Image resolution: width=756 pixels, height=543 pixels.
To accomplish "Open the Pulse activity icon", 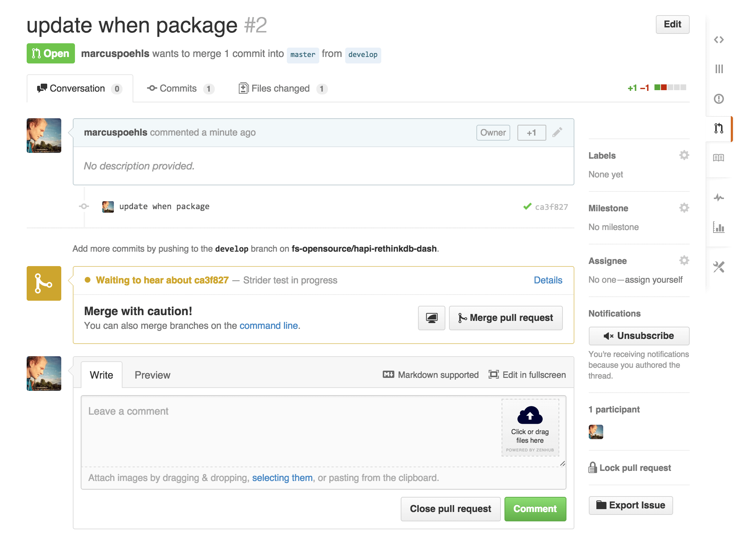I will 719,198.
